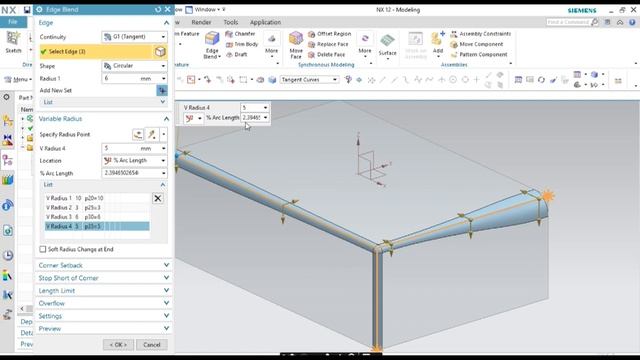Open the Surface tool
The height and width of the screenshot is (360, 640).
(x=387, y=44)
